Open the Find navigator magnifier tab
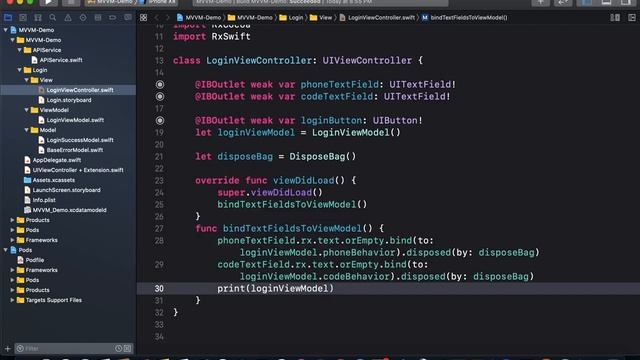640x360 pixels. 53,18
